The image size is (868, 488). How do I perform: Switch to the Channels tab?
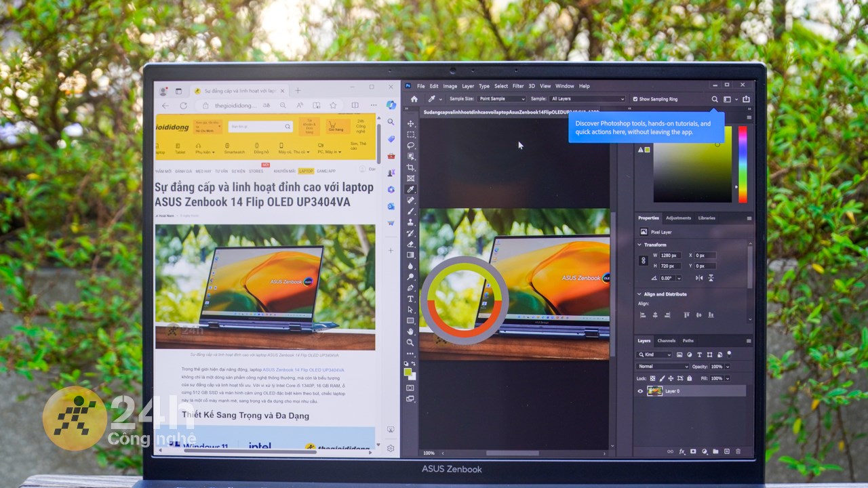tap(667, 341)
